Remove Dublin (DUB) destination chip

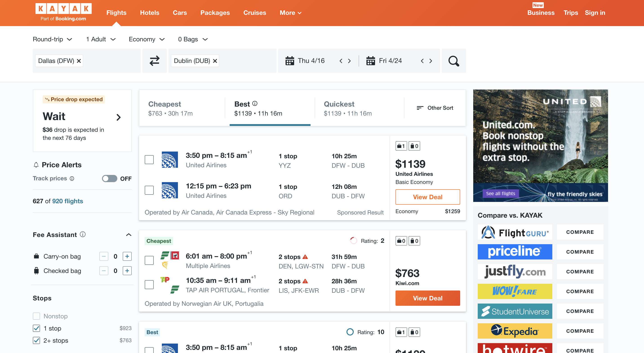pos(215,61)
